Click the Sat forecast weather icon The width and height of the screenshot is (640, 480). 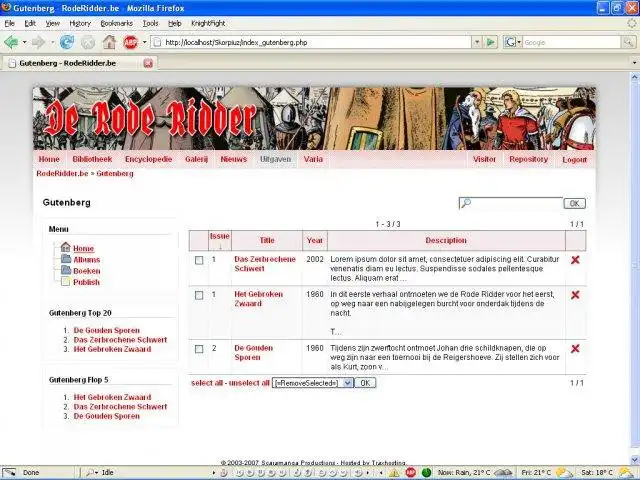tap(626, 473)
